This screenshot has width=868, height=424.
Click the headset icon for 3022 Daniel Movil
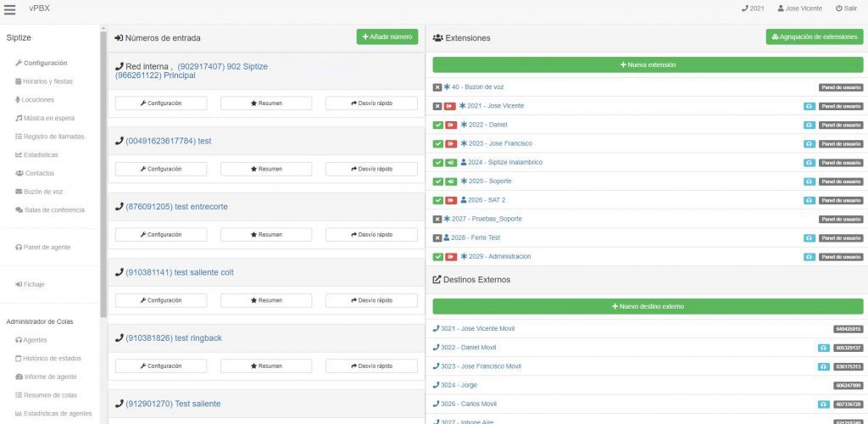click(x=823, y=348)
